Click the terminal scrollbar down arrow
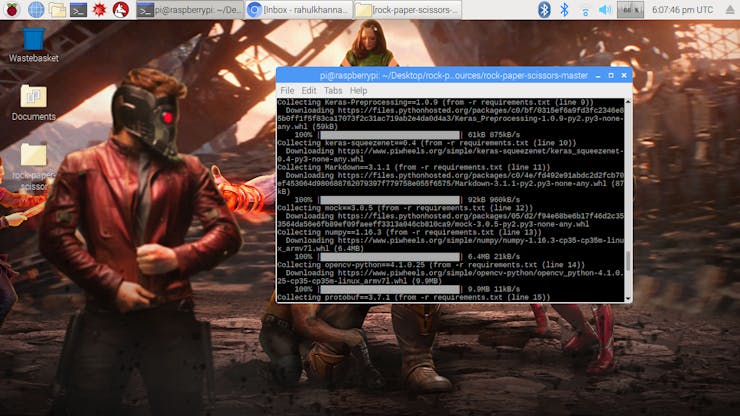Screen dimensions: 740x416 628,298
